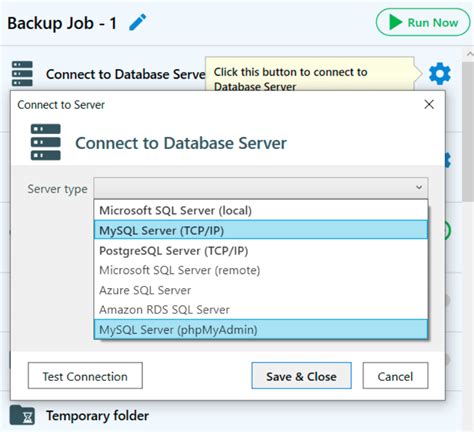Click Save & Close button
The height and width of the screenshot is (432, 474).
pyautogui.click(x=301, y=376)
